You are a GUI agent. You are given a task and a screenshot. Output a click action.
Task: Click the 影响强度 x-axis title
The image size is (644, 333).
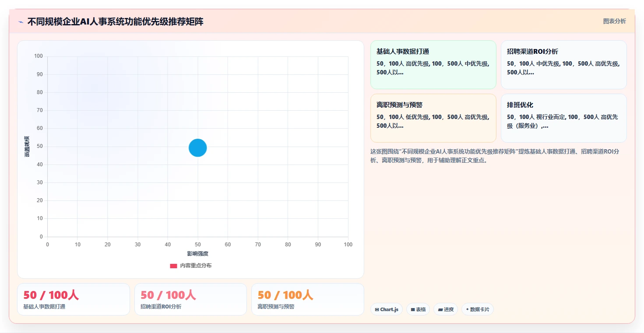coord(197,254)
